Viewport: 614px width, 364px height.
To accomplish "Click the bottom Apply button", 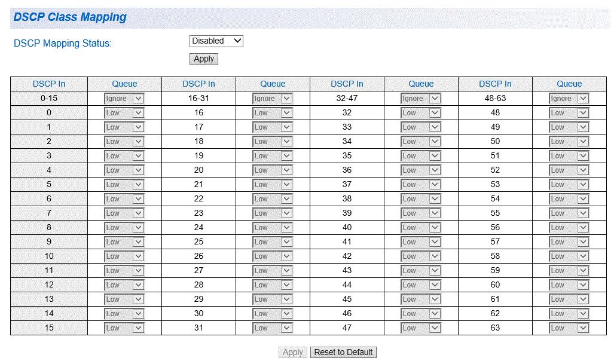I will pyautogui.click(x=292, y=352).
